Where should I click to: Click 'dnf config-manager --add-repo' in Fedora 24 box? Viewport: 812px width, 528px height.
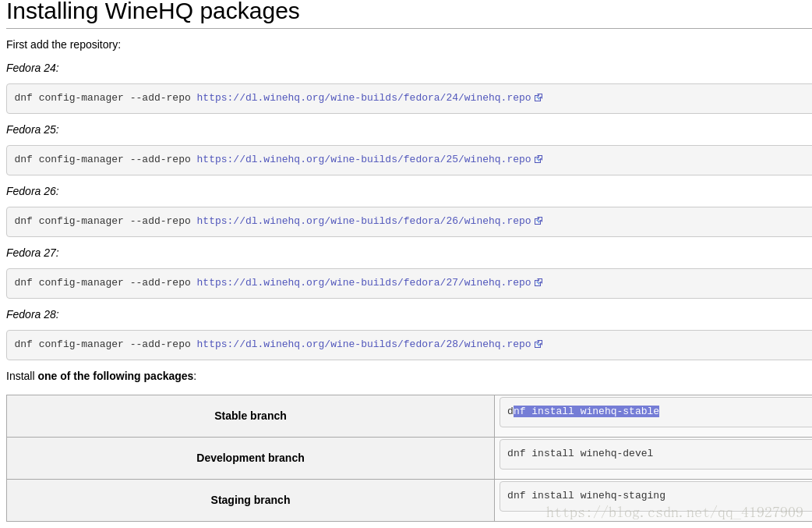103,97
